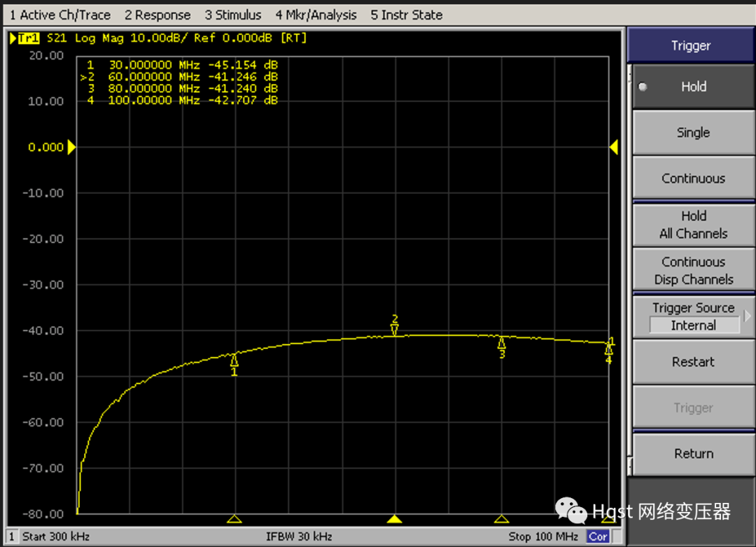This screenshot has height=547, width=756.
Task: Open the Tr1 active trace label
Action: tap(27, 38)
